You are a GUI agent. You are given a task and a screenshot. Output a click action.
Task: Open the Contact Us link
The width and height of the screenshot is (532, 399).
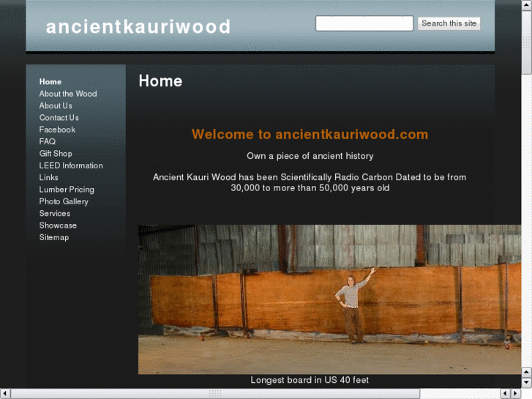click(x=59, y=117)
